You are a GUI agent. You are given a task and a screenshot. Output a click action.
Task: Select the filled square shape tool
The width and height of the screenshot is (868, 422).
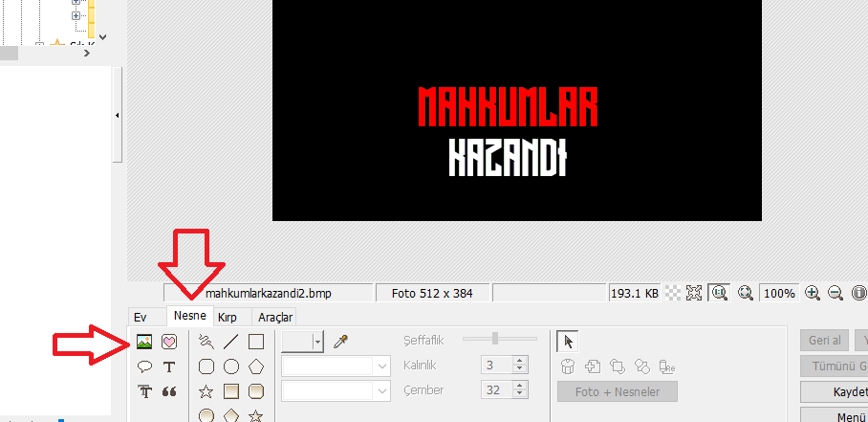(x=230, y=392)
